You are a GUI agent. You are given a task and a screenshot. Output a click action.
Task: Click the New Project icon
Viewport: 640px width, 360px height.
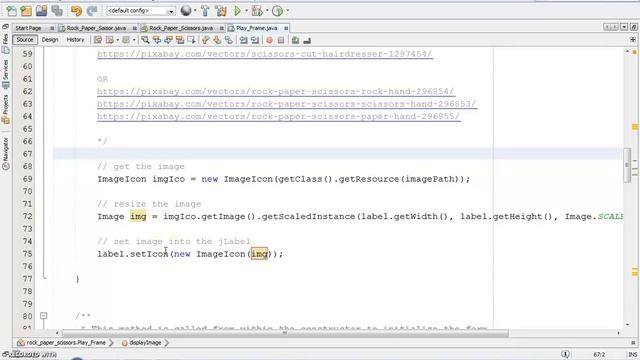coord(26,11)
